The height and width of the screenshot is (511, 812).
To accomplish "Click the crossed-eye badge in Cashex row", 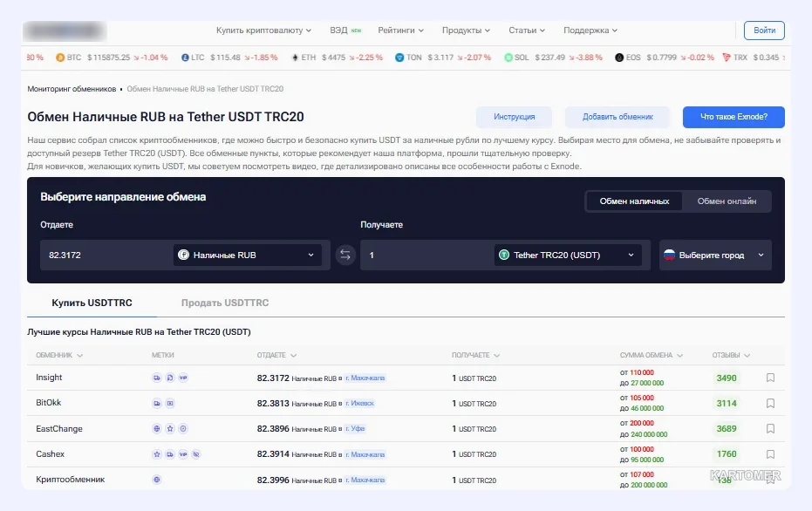I will coord(196,454).
